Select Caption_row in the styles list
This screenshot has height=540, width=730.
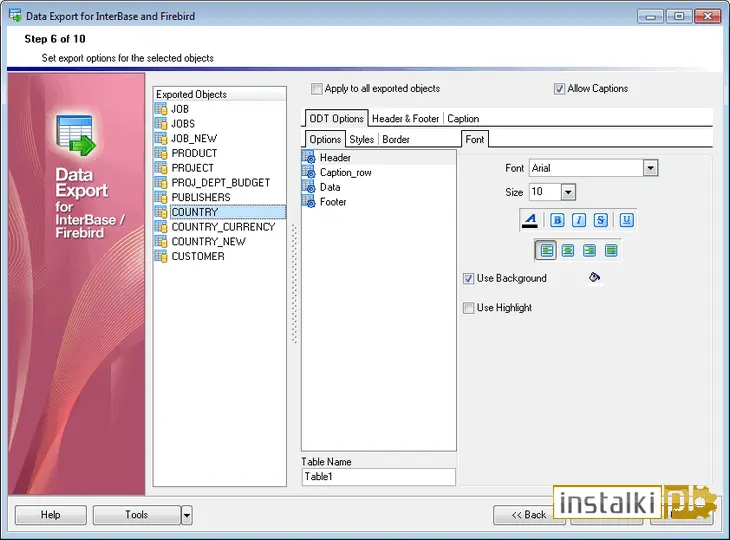click(345, 172)
